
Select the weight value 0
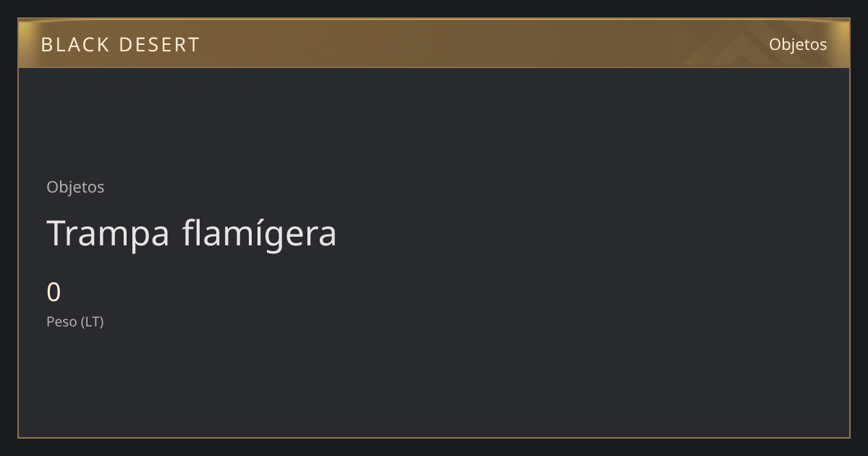click(x=54, y=292)
